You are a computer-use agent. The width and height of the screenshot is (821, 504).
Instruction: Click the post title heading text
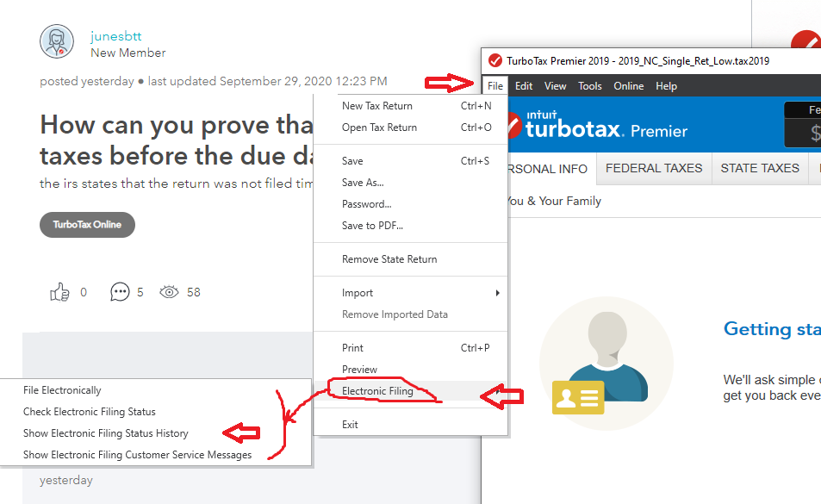pyautogui.click(x=177, y=140)
